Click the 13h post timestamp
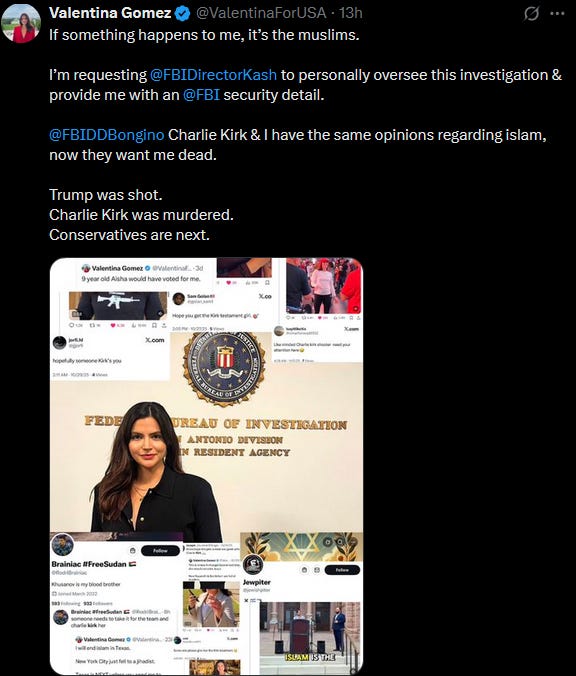The height and width of the screenshot is (676, 576). 351,13
